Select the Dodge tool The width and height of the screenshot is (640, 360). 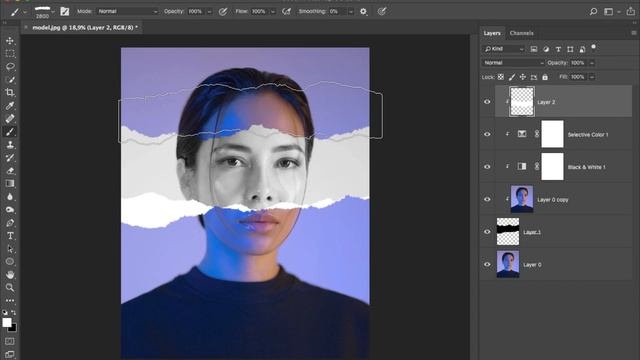pos(10,210)
